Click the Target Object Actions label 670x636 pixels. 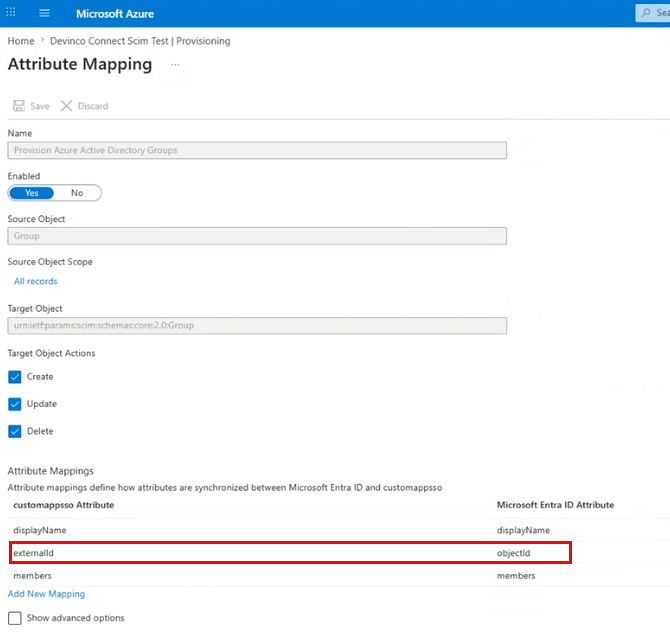[x=51, y=353]
